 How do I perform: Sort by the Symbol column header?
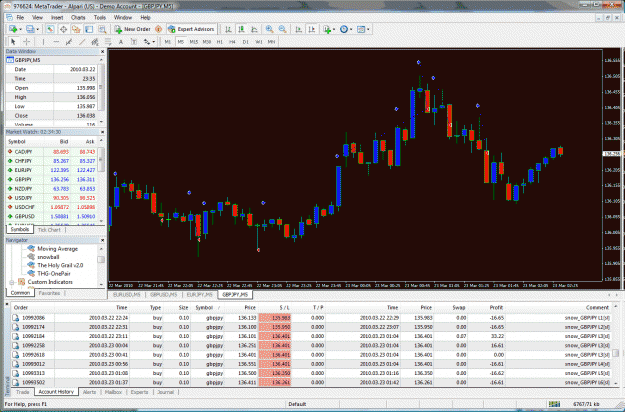(x=204, y=308)
